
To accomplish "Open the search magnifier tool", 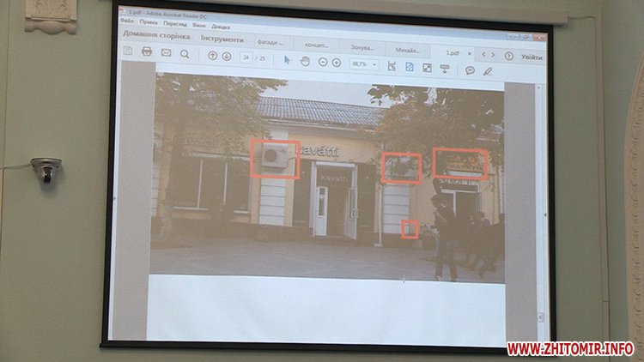I will click(185, 54).
